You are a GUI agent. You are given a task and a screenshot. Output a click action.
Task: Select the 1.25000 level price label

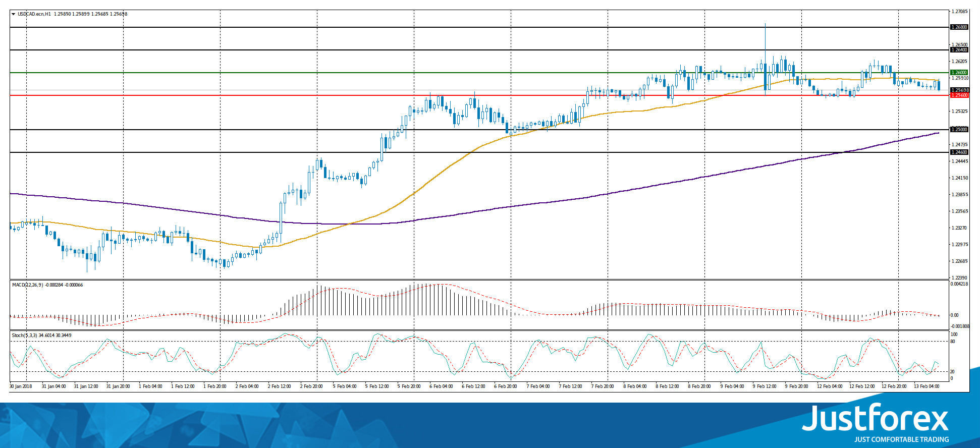point(959,130)
